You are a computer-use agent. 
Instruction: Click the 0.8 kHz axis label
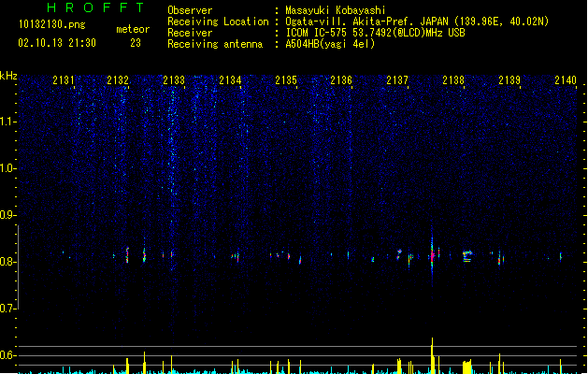7,262
